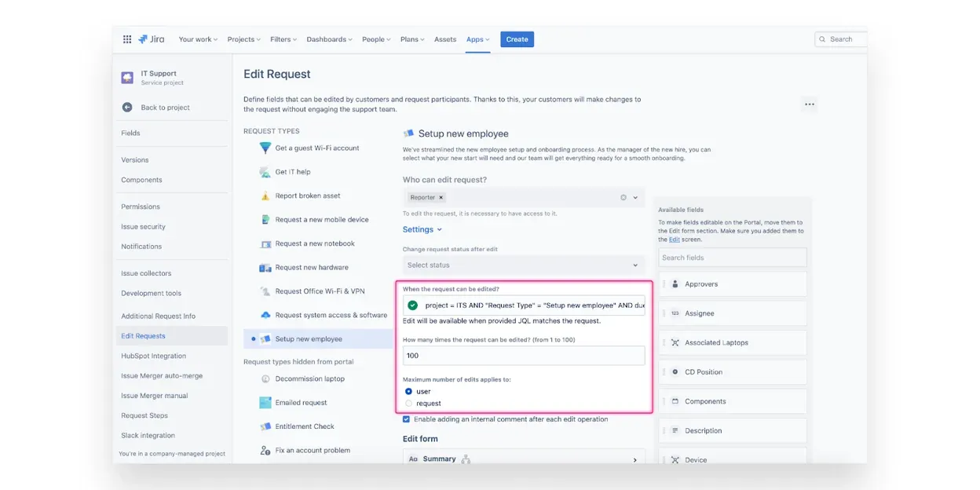Open the app switcher grid icon

[127, 39]
